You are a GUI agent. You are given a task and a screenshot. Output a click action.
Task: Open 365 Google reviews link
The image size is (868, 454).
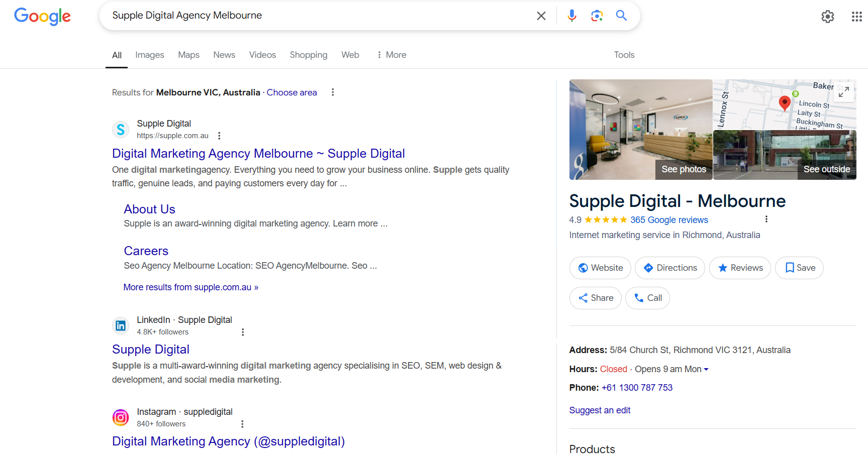[x=669, y=220]
